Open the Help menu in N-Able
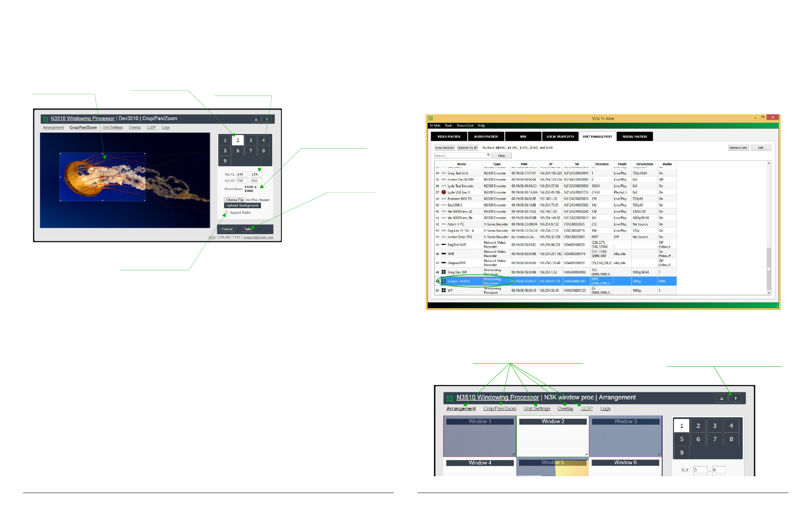This screenshot has width=812, height=525. (481, 126)
